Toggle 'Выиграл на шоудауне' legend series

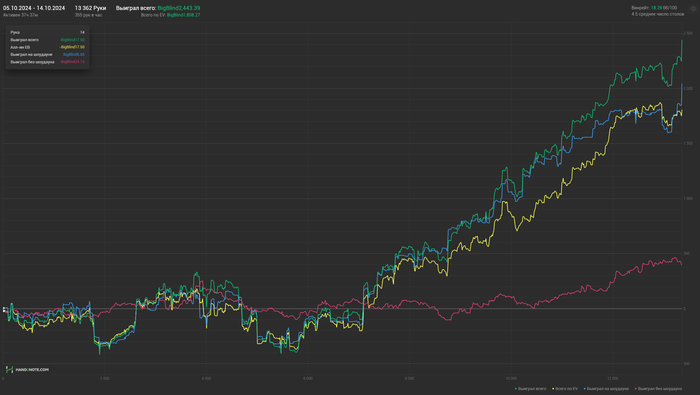(606, 389)
